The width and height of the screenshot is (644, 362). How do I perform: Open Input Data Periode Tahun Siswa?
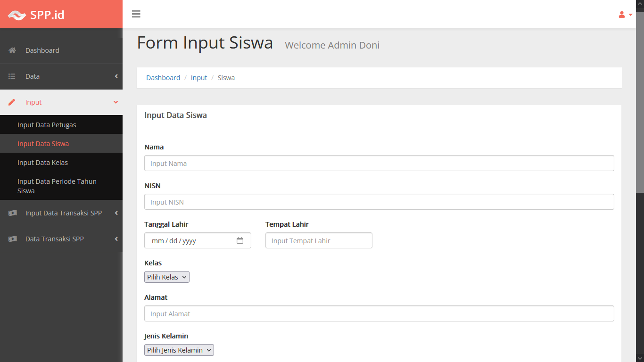(x=57, y=186)
